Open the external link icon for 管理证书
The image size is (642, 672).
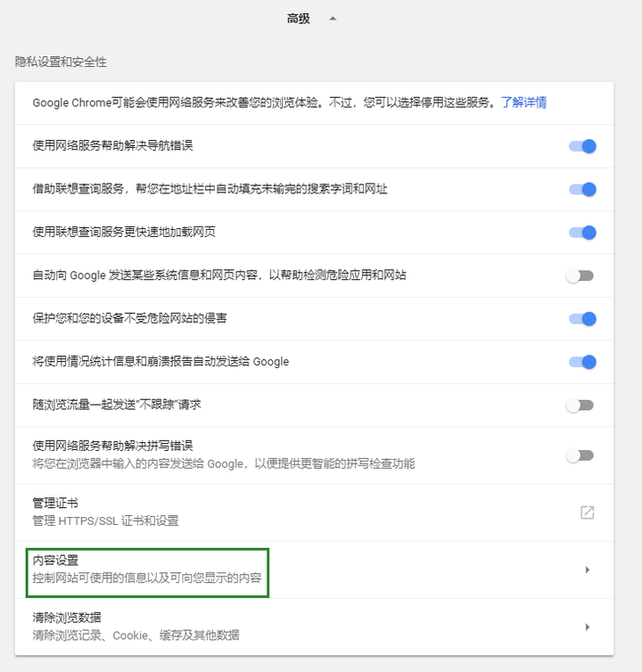pyautogui.click(x=587, y=512)
